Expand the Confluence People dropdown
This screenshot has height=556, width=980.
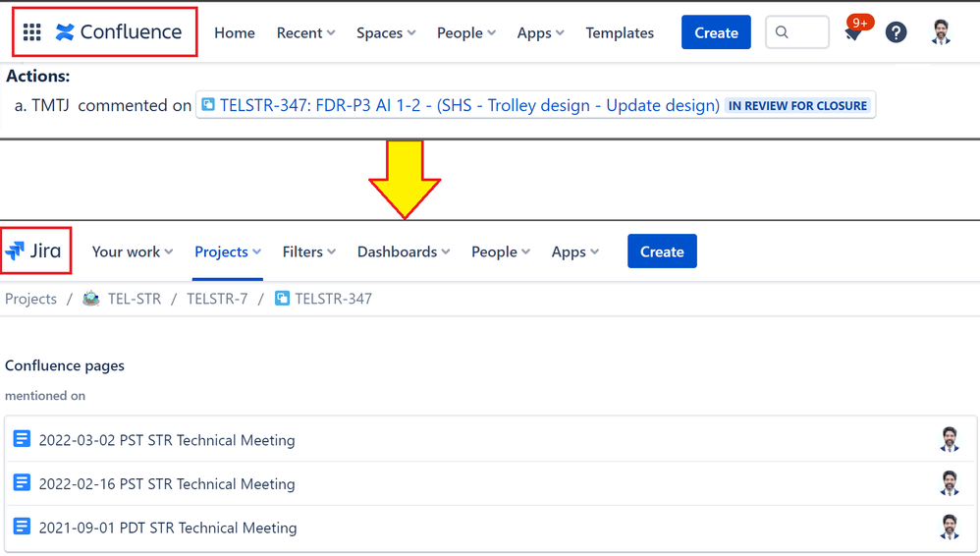coord(466,33)
